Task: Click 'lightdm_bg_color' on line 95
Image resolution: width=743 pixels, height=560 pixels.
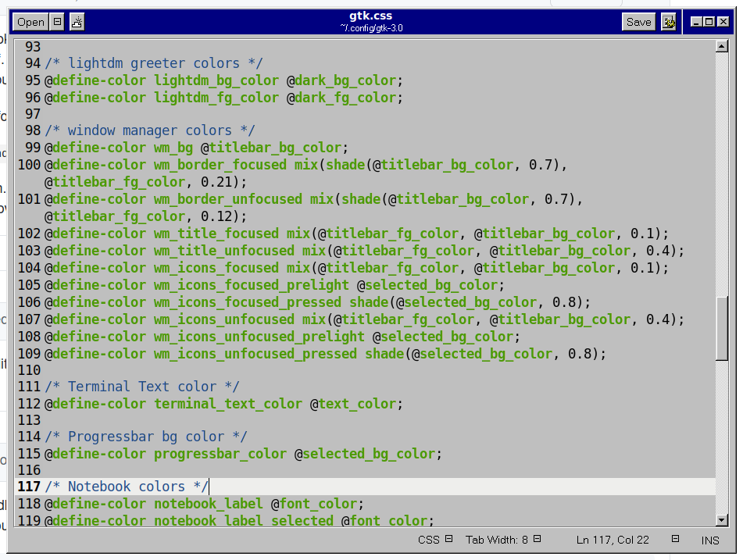Action: click(216, 80)
